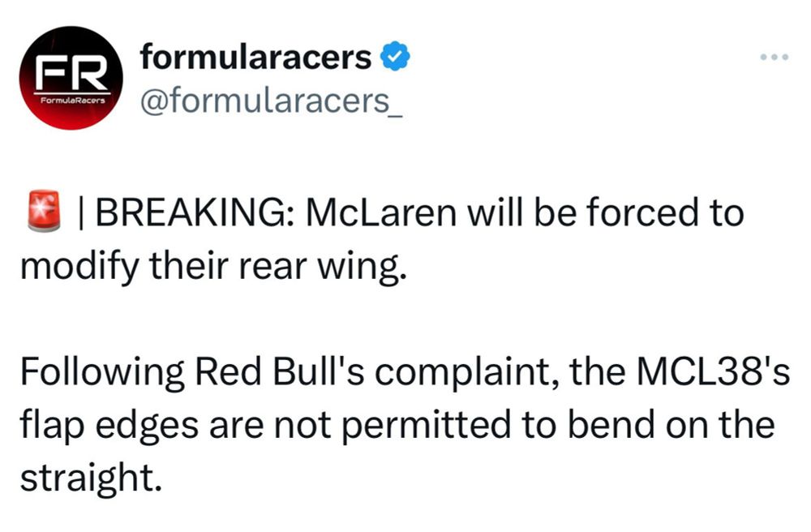The height and width of the screenshot is (532, 811).
Task: Click the word Following in second paragraph
Action: click(x=101, y=375)
